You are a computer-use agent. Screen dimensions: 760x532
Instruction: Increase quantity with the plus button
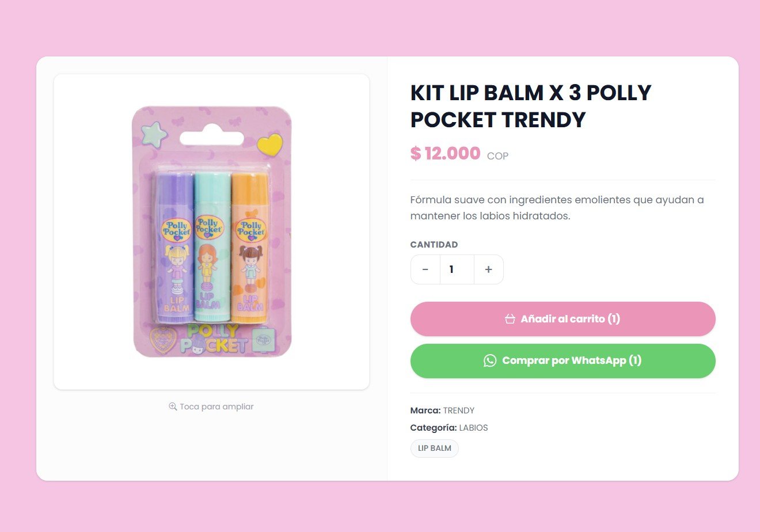pos(488,269)
